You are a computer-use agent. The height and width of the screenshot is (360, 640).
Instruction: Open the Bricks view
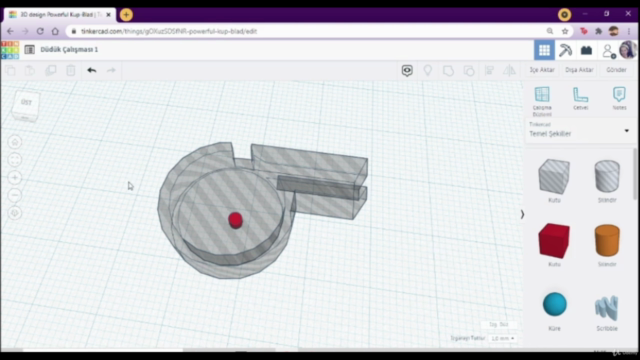click(x=587, y=50)
